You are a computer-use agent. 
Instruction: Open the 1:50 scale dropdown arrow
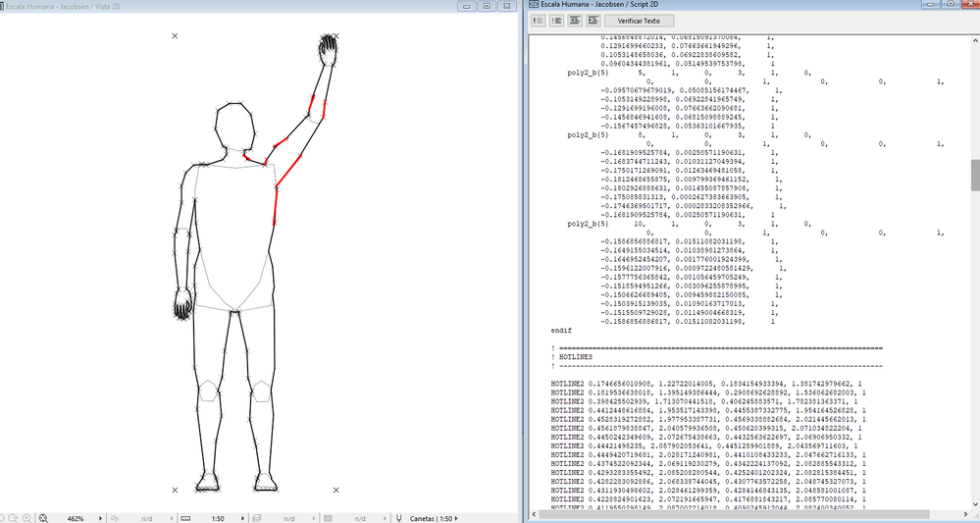tap(242, 519)
